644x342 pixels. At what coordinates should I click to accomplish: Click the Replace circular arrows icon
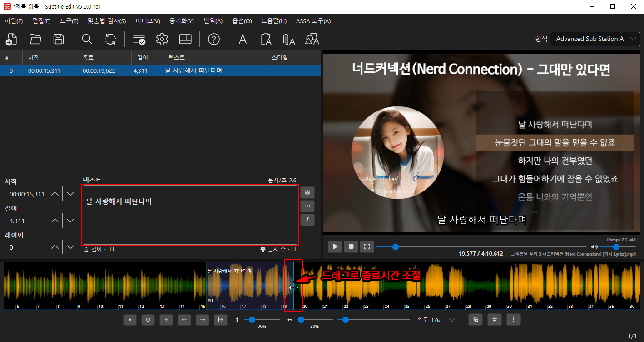point(110,39)
